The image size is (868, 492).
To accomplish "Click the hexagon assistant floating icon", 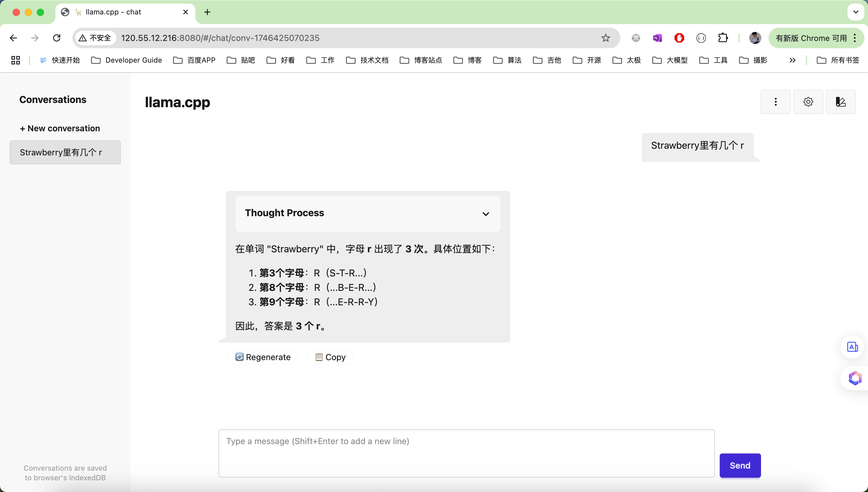I will pyautogui.click(x=855, y=378).
